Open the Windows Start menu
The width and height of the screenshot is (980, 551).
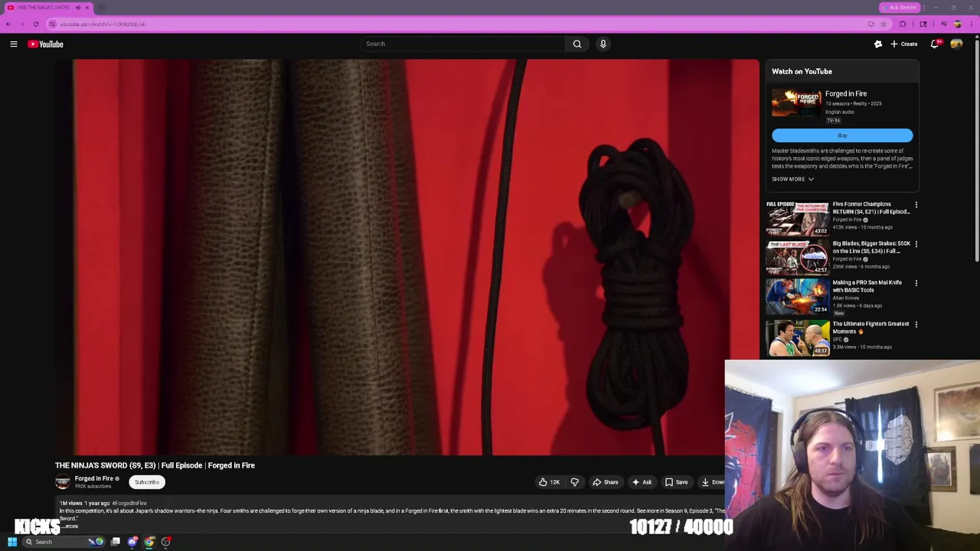click(x=11, y=542)
